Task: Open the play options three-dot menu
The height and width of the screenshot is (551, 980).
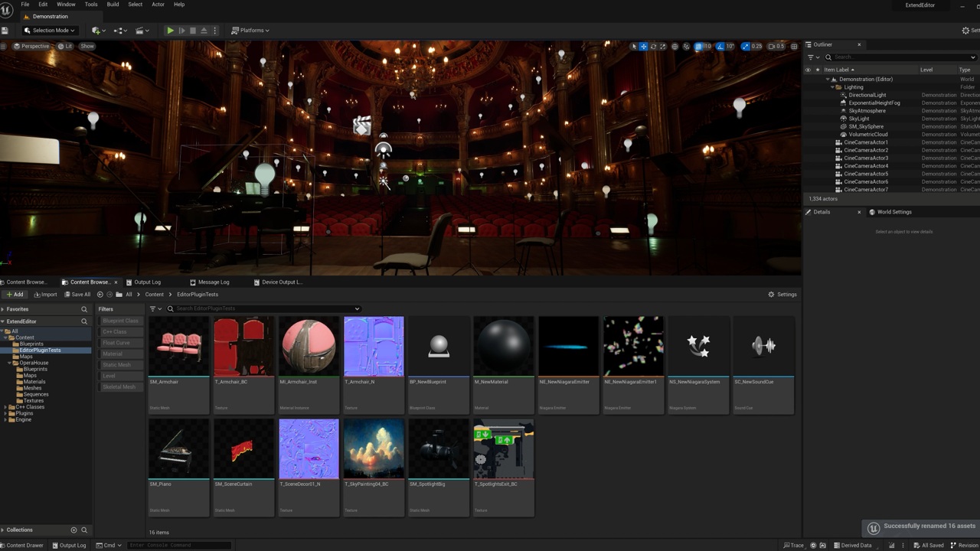Action: coord(214,30)
